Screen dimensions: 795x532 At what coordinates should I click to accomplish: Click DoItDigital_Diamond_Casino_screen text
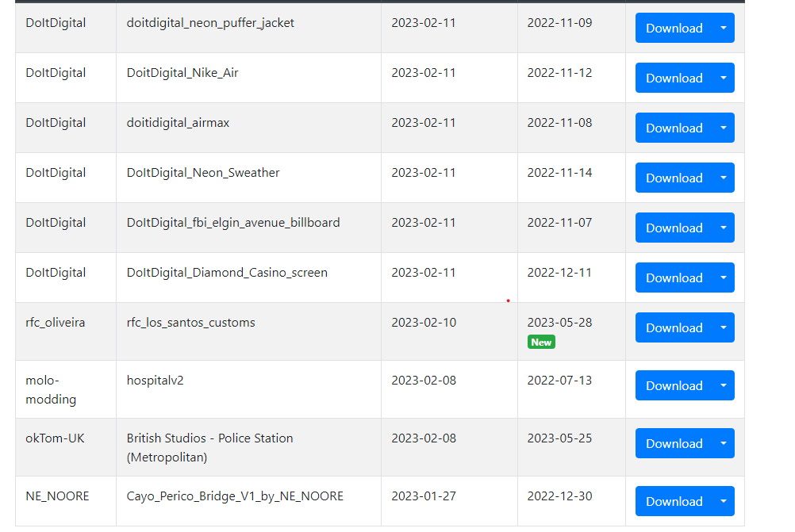pos(227,273)
